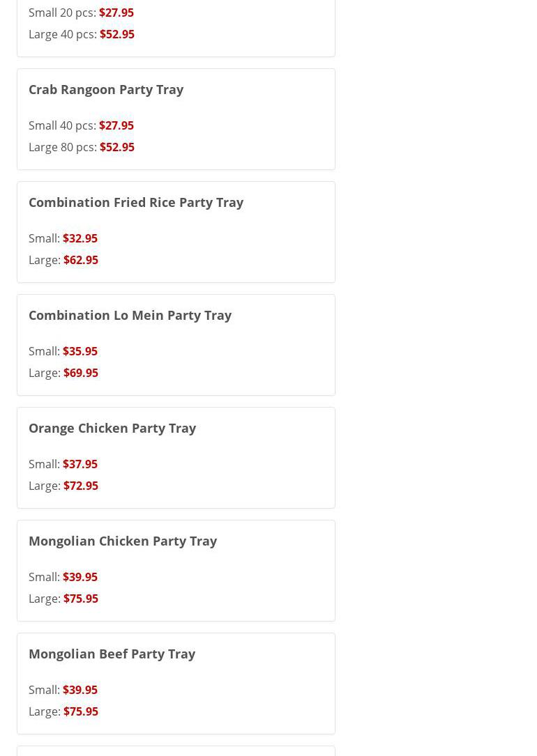Open the Mongolian Chicken Party Tray item

coord(123,541)
